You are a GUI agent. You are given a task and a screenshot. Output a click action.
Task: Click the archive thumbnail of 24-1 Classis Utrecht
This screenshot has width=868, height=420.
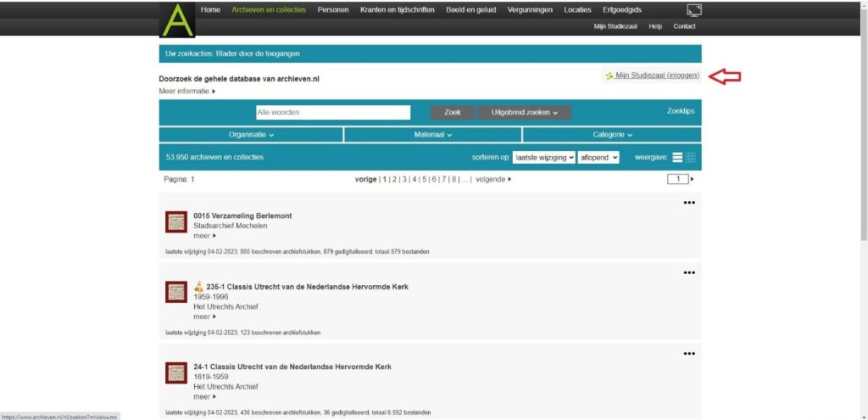(x=176, y=372)
